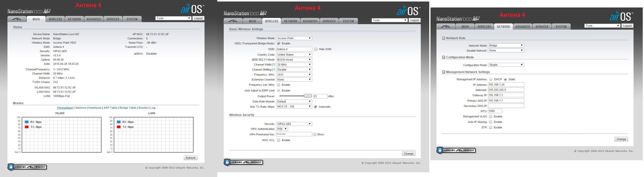Image resolution: width=644 pixels, height=177 pixels.
Task: Expand the Configuration Mode dropdown showing Simple
Action: 506,65
